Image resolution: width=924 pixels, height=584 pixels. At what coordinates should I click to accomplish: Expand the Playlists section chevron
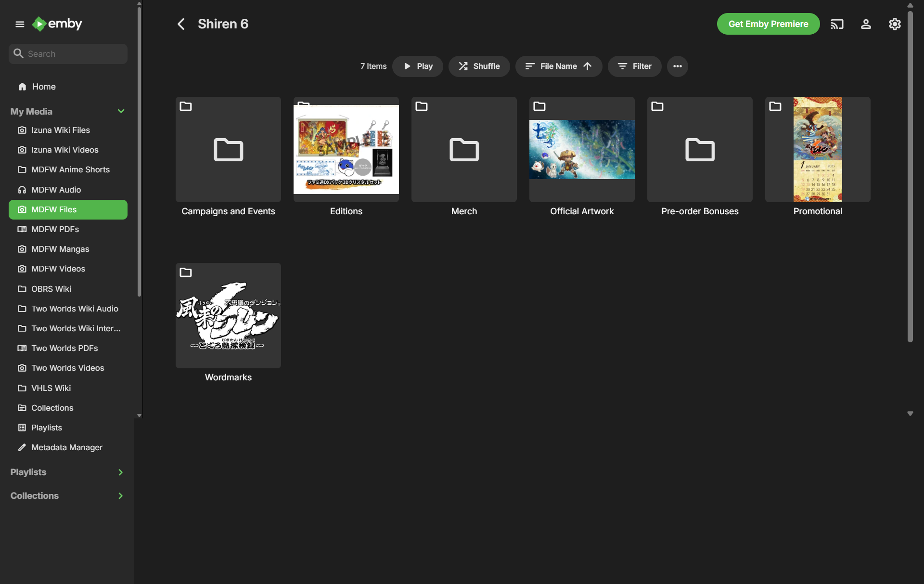coord(120,472)
